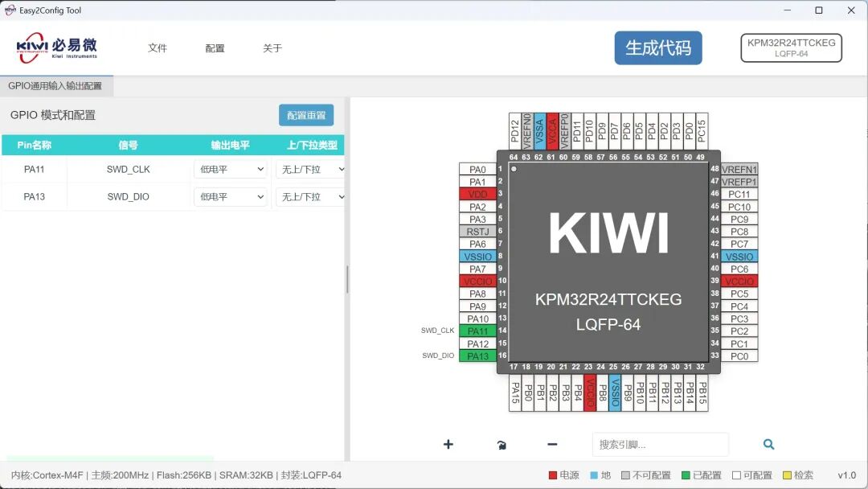Select pin PA1 on the chip
The image size is (868, 489).
point(477,182)
